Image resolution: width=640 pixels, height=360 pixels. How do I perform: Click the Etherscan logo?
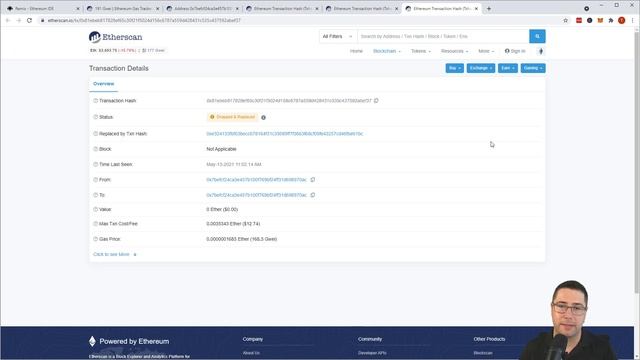click(116, 37)
